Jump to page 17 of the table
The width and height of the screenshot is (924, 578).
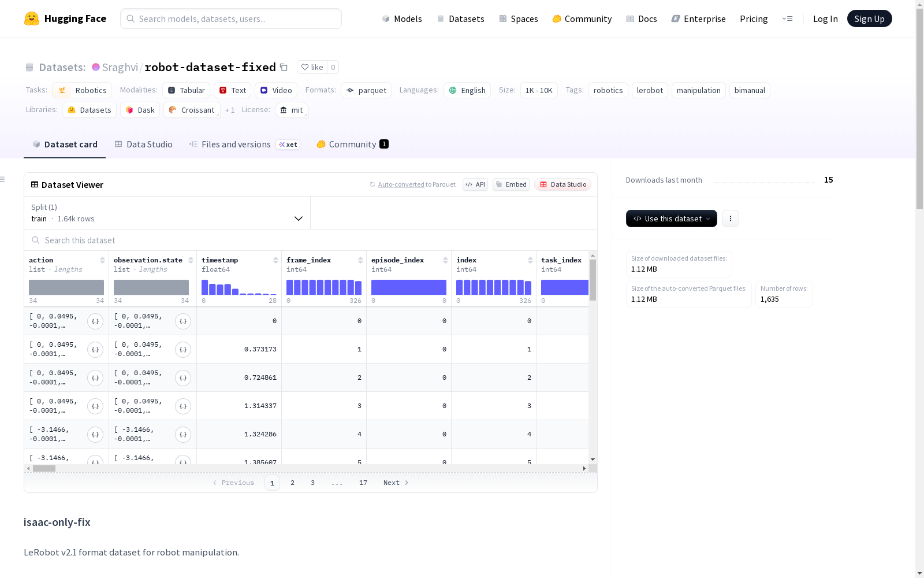click(363, 483)
